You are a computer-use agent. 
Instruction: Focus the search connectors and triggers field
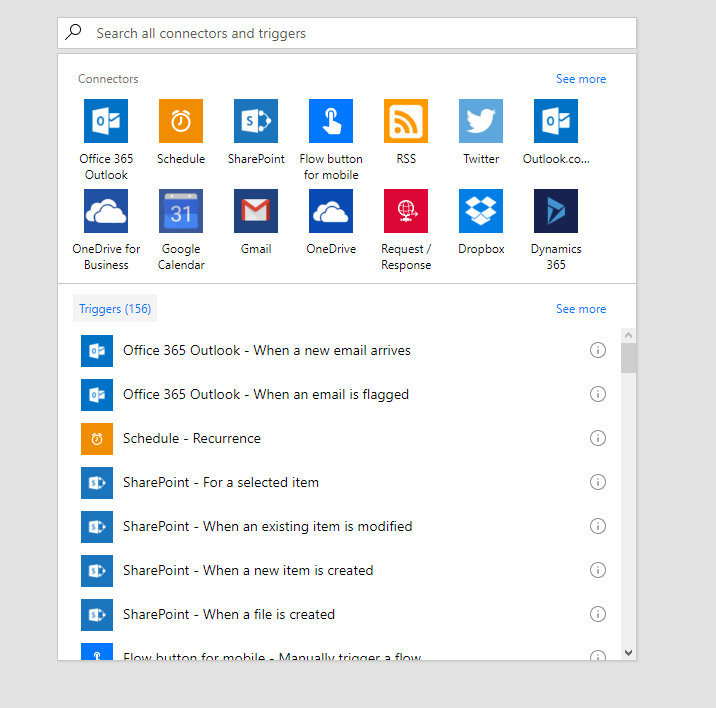tap(347, 33)
